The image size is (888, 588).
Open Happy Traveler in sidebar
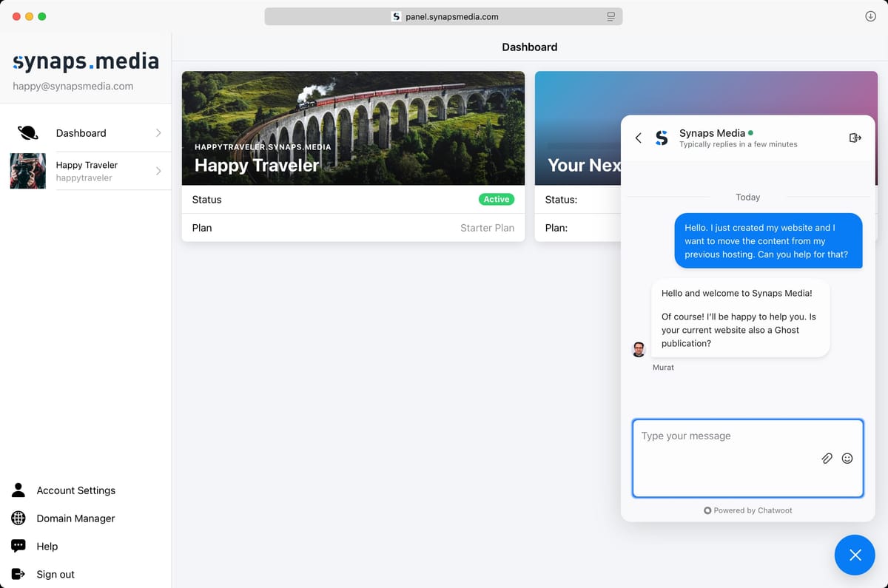(87, 171)
